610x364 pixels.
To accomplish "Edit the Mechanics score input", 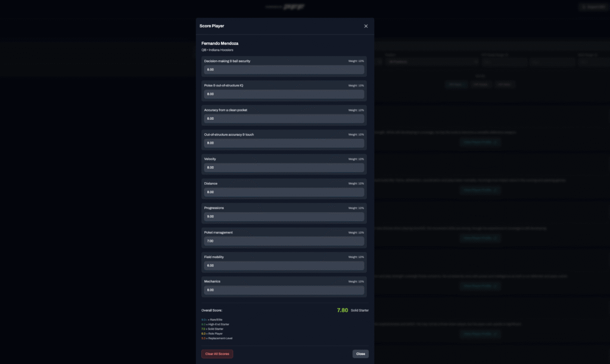I will [x=284, y=290].
